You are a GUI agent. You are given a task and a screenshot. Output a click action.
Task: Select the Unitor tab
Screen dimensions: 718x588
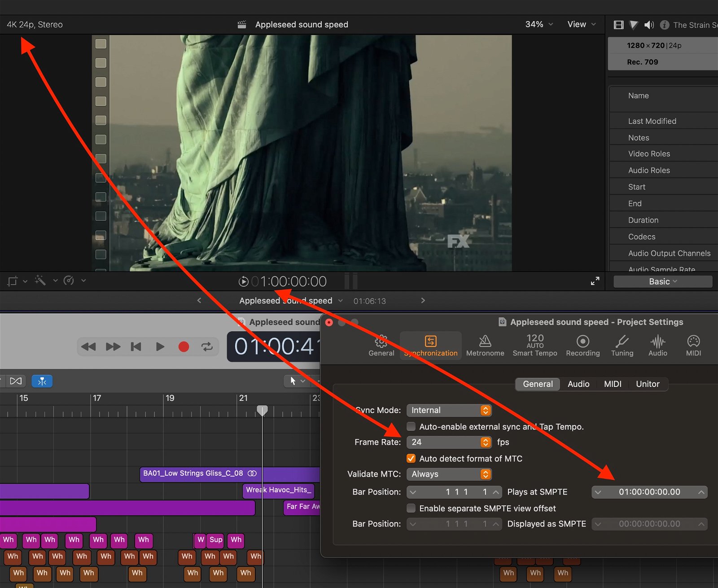tap(648, 384)
